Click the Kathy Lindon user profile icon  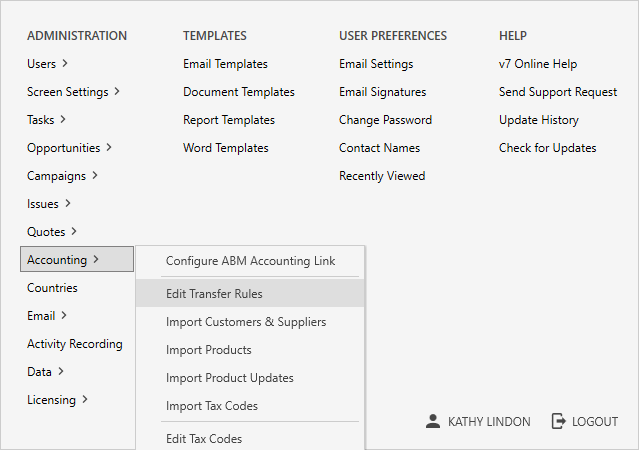pyautogui.click(x=432, y=421)
